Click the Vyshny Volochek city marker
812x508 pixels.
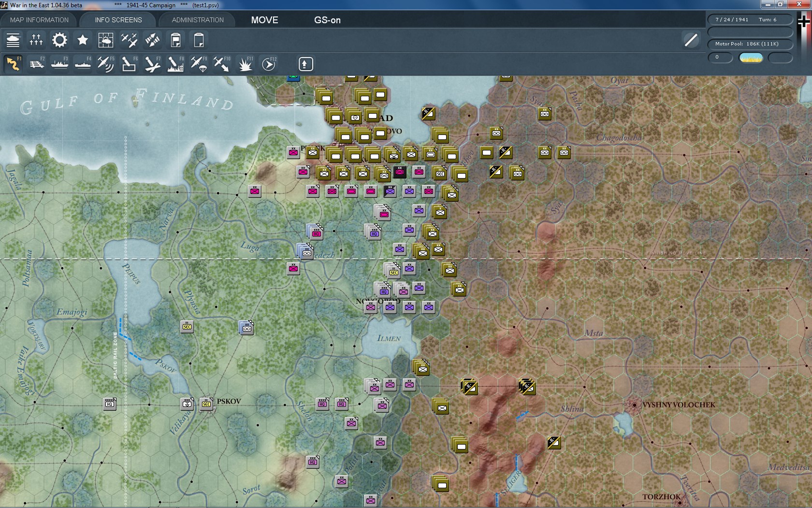[634, 405]
